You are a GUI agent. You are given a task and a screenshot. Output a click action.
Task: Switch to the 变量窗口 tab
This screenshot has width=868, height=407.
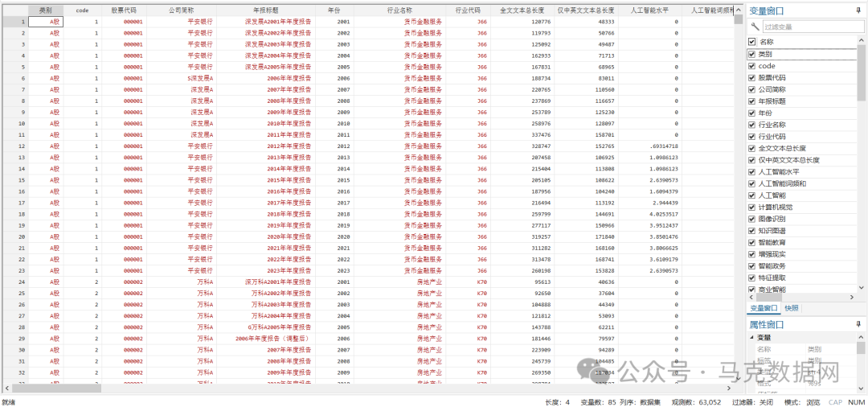pos(764,308)
